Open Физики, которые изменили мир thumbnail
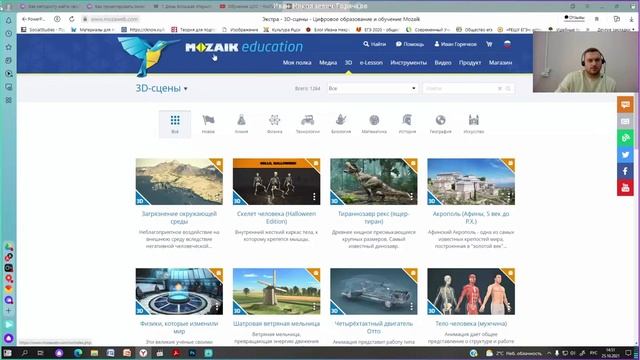This screenshot has height=360, width=640. [x=179, y=291]
